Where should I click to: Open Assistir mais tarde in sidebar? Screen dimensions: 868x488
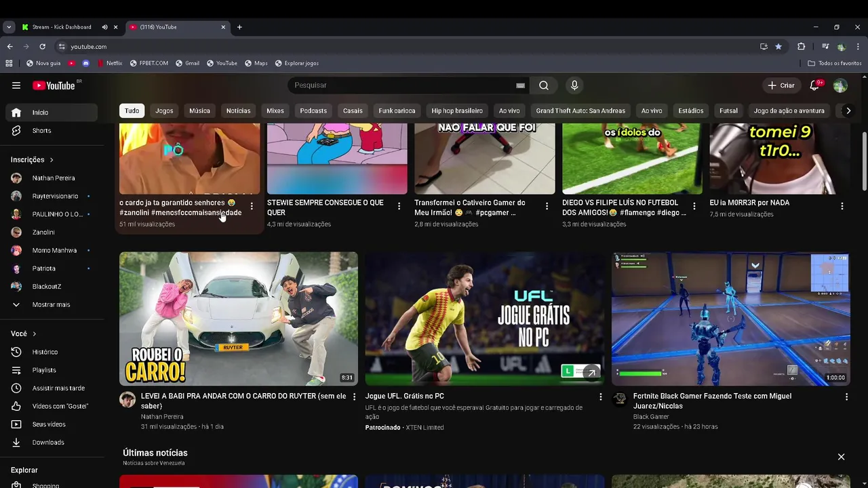pos(57,388)
